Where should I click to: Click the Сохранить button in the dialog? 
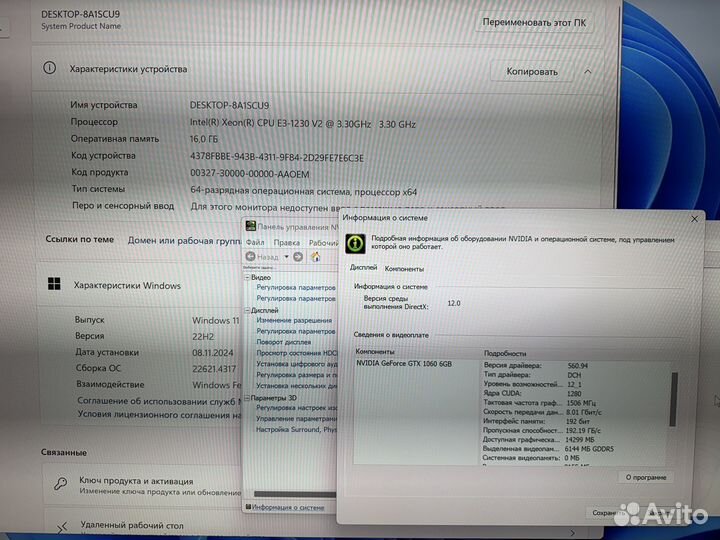[x=608, y=513]
